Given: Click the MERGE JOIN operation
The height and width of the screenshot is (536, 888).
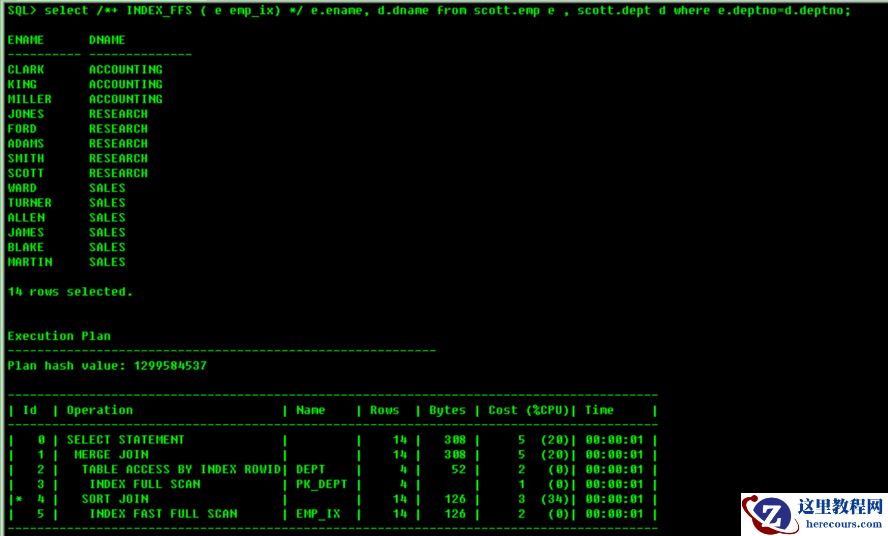Looking at the screenshot, I should (x=112, y=454).
